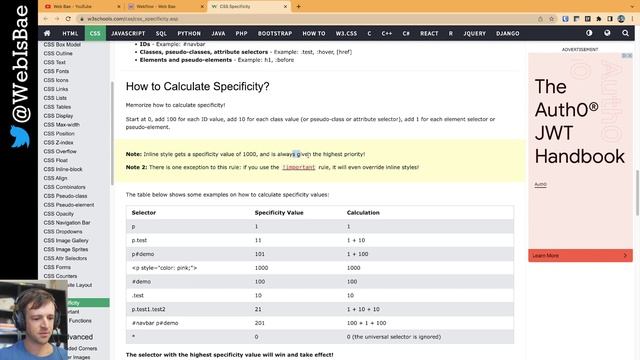Screen dimensions: 640x360
Task: Close the CSS Specificity tab
Action: coord(285,7)
